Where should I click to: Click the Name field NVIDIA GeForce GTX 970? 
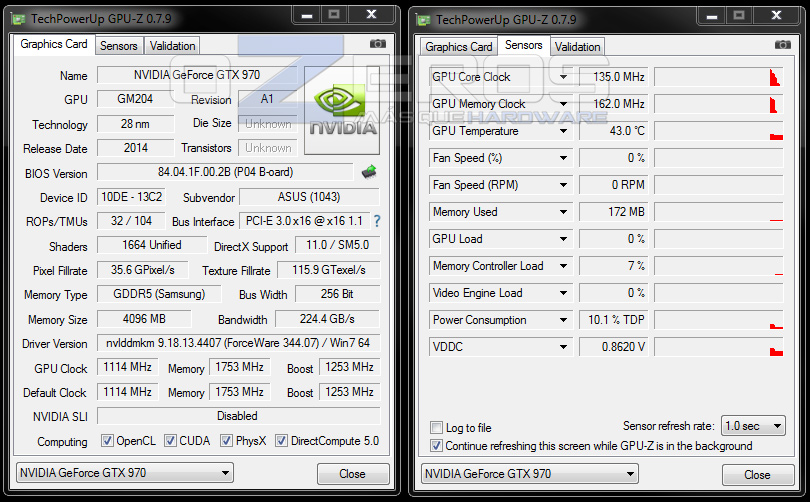(x=197, y=75)
